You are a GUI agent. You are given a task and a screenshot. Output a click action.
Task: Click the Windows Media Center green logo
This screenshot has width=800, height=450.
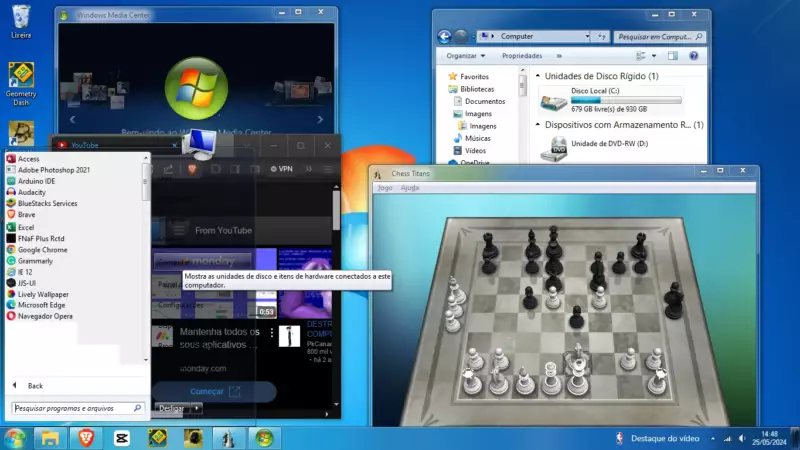(196, 88)
